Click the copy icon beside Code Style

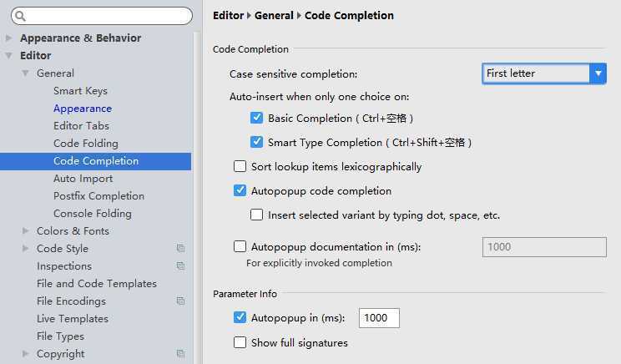180,248
